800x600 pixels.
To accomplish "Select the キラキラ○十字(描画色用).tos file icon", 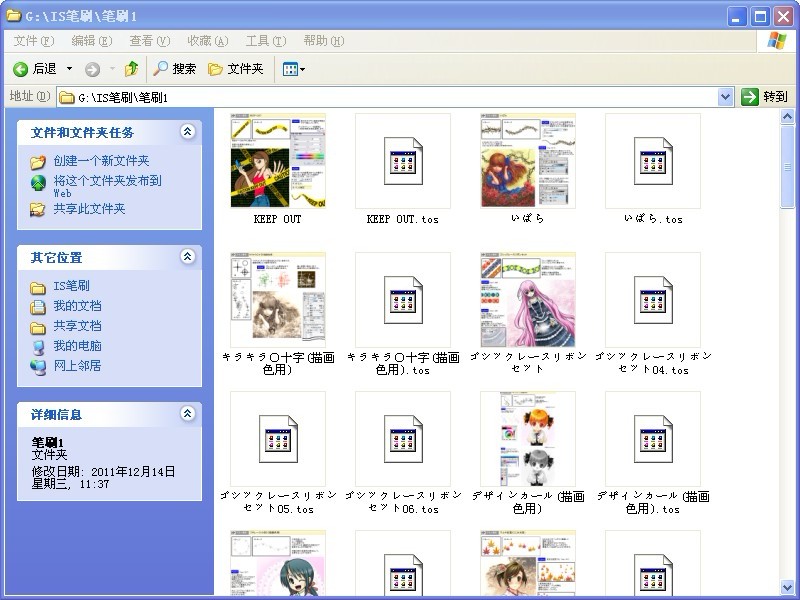I will (403, 299).
